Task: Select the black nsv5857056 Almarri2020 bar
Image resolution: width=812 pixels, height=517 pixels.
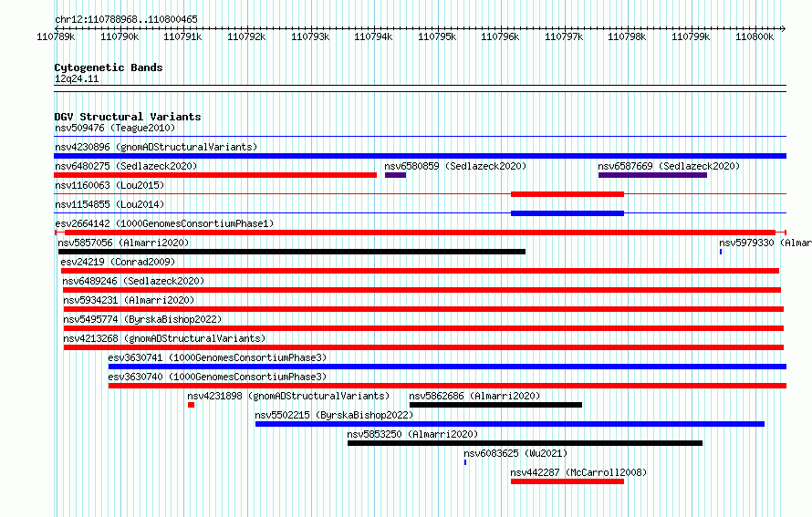Action: pyautogui.click(x=292, y=252)
